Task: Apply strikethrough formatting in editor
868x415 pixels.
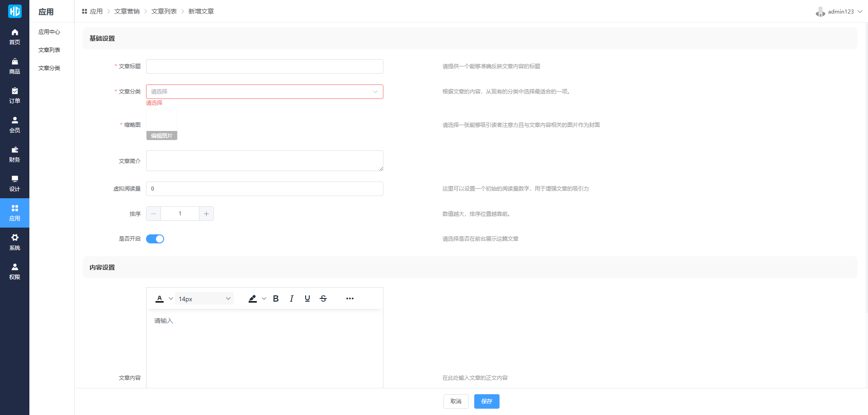Action: 323,298
